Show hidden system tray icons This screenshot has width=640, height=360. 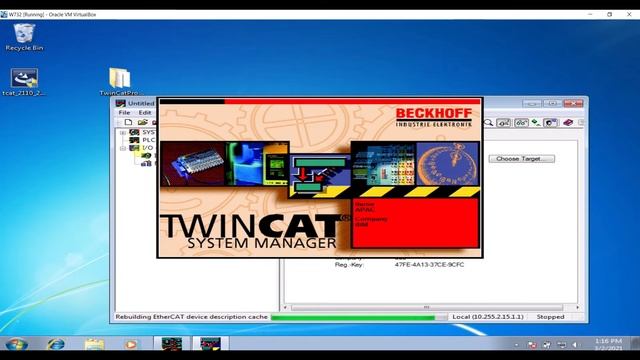[517, 345]
